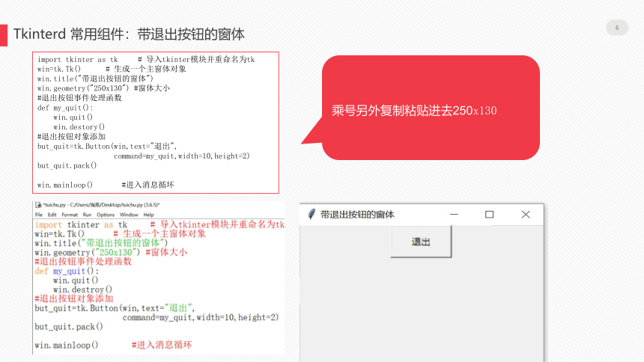Click 'def my_quit():' line in IDLE editor
Viewport: 644px width, 362px height.
(67, 271)
